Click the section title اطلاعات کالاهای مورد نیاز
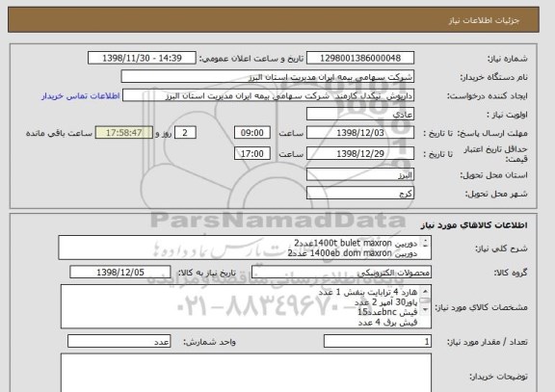Image resolution: width=555 pixels, height=392 pixels. coord(474,225)
